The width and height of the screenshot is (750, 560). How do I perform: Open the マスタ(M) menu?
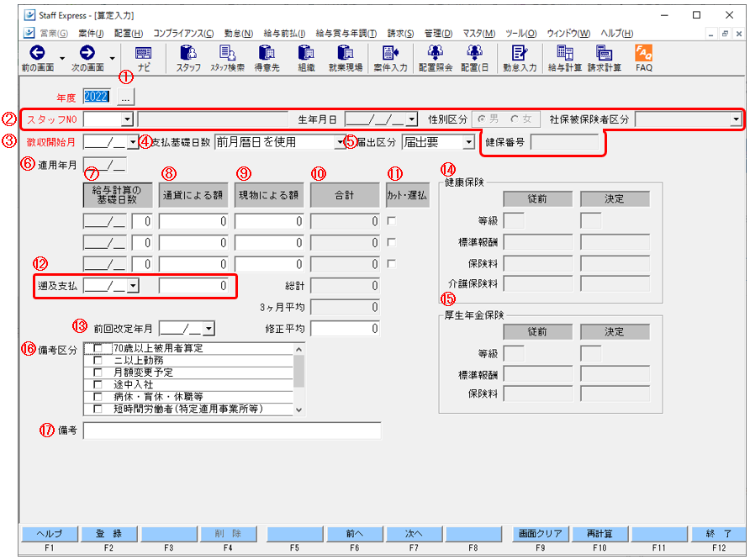click(x=478, y=34)
